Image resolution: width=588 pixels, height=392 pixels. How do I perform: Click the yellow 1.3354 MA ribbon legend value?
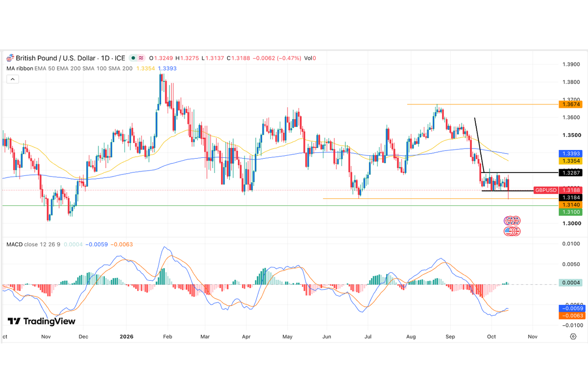point(146,69)
